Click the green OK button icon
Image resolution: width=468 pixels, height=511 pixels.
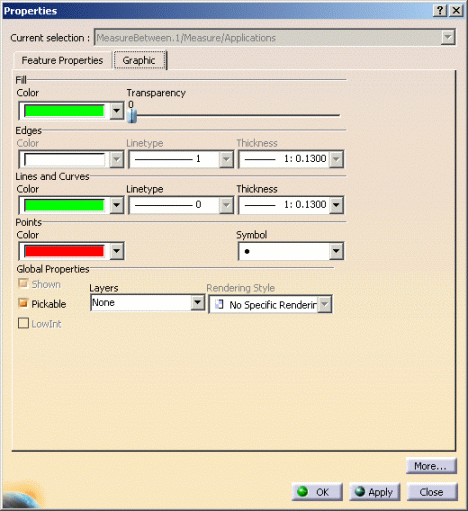tap(302, 491)
